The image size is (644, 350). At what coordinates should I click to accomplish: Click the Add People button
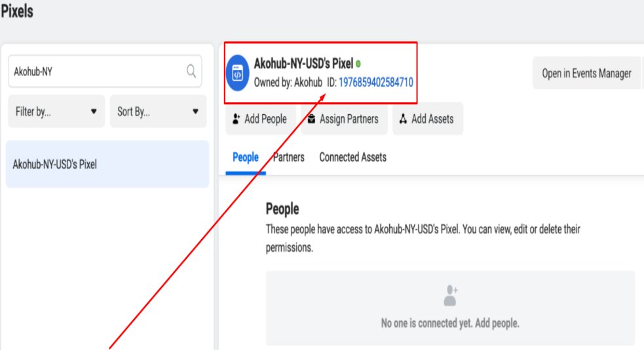point(261,119)
